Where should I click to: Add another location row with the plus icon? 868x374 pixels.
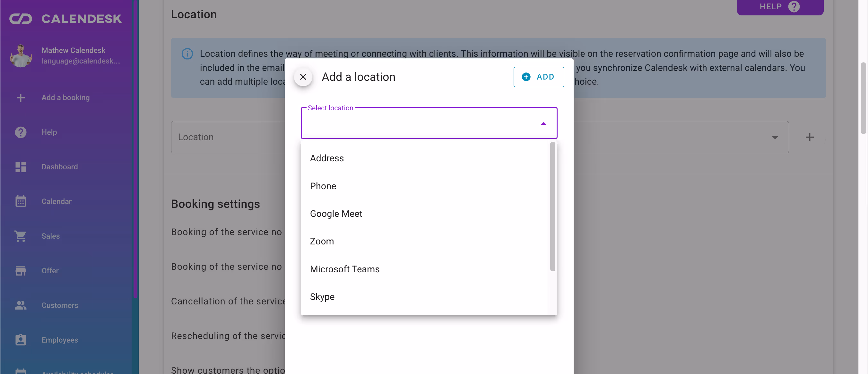810,137
